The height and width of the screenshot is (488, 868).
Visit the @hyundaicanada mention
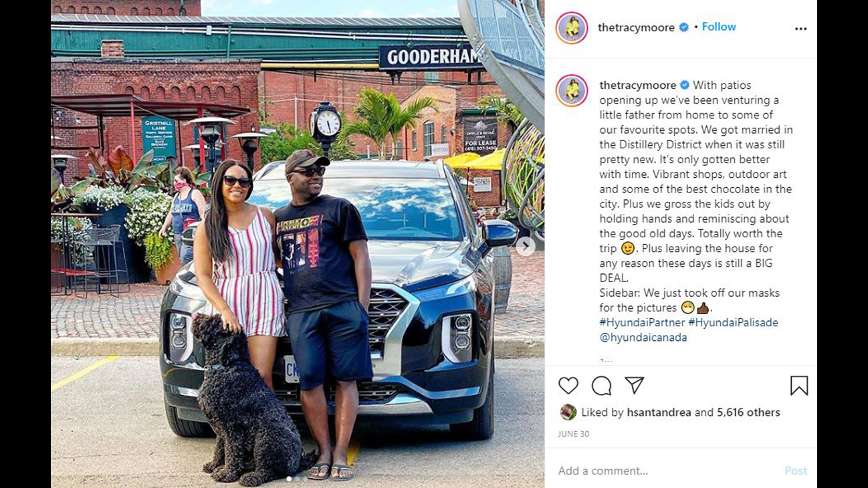(643, 338)
